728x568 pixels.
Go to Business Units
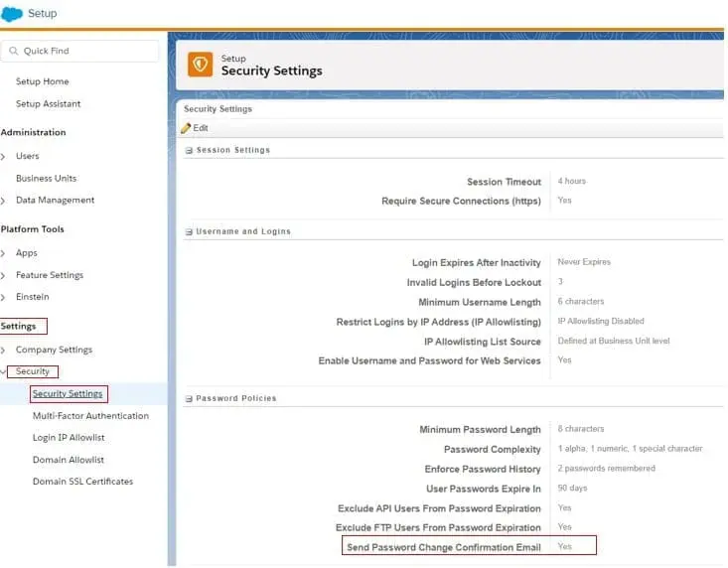(46, 179)
